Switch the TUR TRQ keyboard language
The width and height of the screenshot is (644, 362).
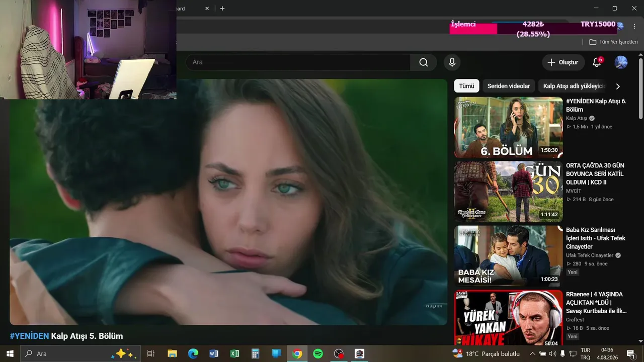pyautogui.click(x=586, y=353)
